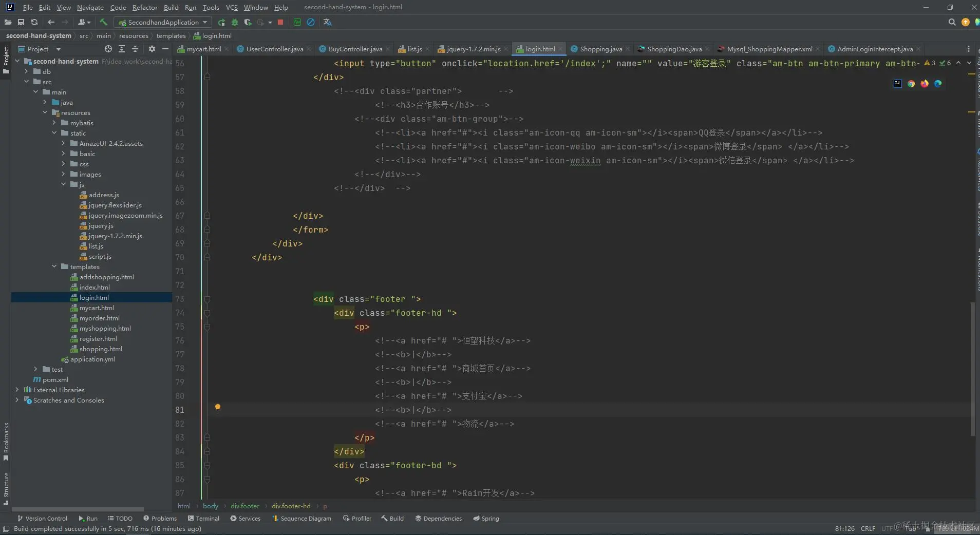Open index.html in project tree
980x535 pixels.
95,287
